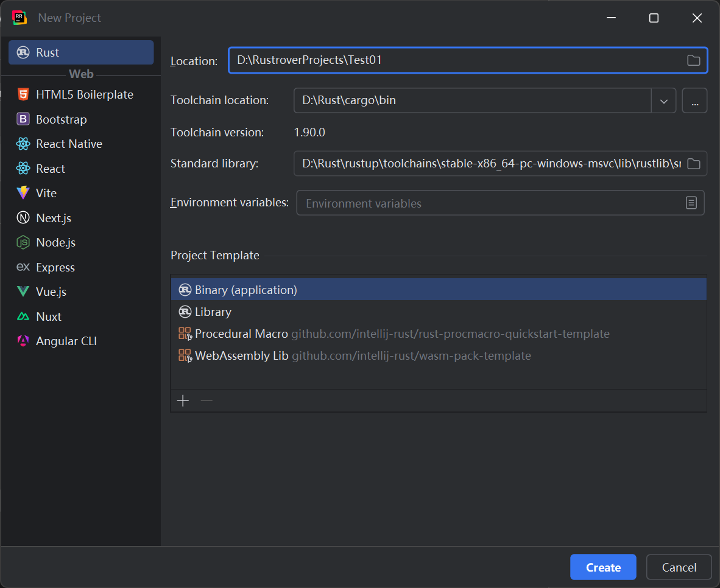
Task: Select Binary (application) template
Action: (x=246, y=290)
